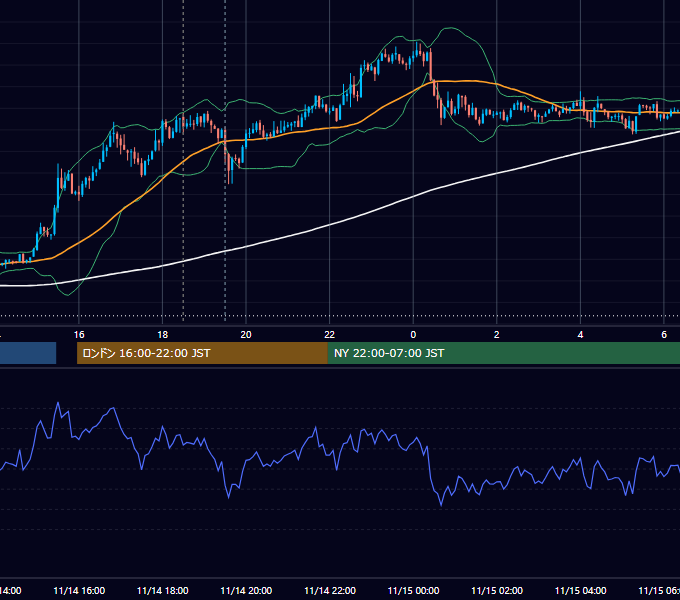Click the 11/14 18:00 date label
This screenshot has width=680, height=600.
[x=163, y=591]
